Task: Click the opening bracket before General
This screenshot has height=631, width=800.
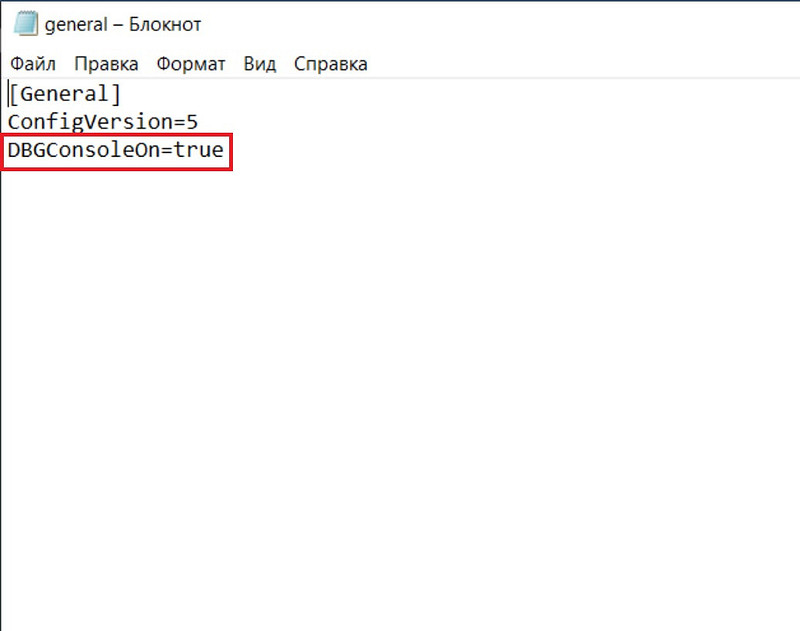Action: click(x=14, y=94)
